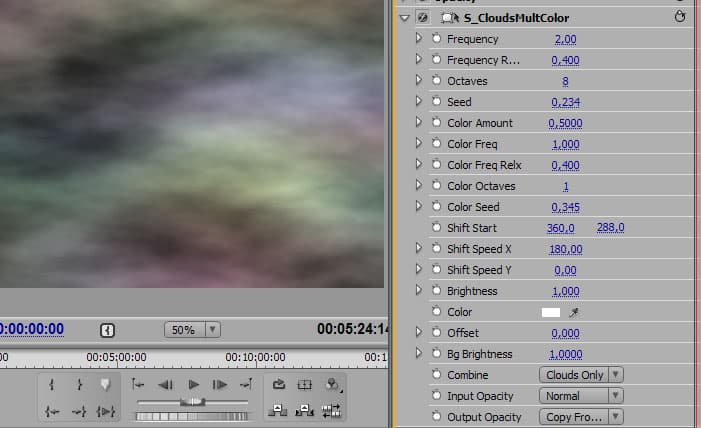Play from In to Out

(x=106, y=411)
